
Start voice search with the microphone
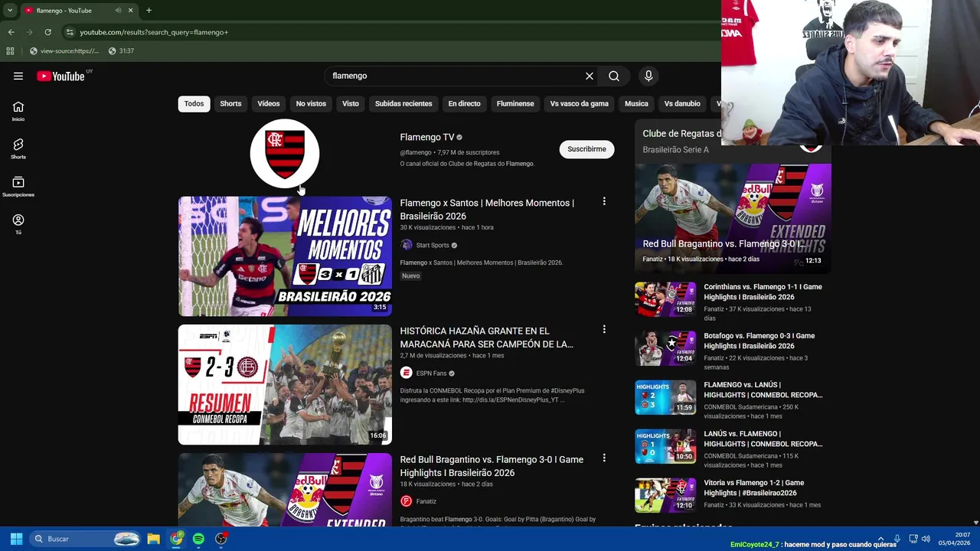pyautogui.click(x=648, y=76)
